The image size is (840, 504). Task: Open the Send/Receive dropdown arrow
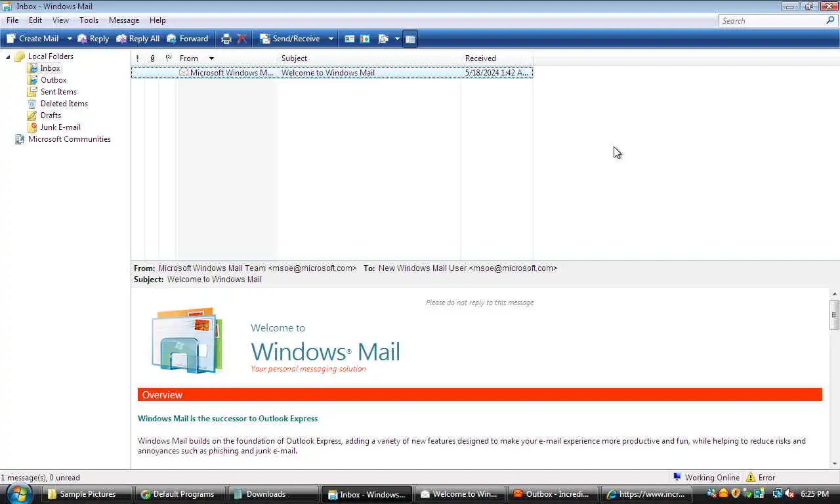[x=331, y=39]
